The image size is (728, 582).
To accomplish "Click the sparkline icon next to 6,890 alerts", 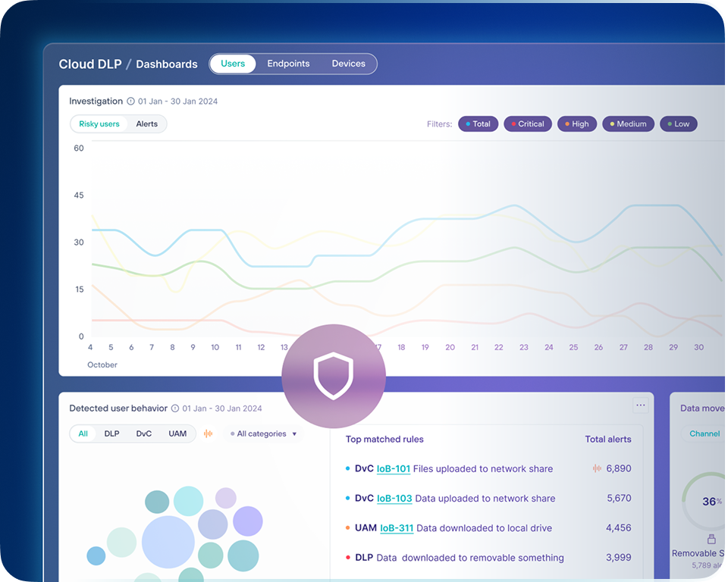I will 596,468.
